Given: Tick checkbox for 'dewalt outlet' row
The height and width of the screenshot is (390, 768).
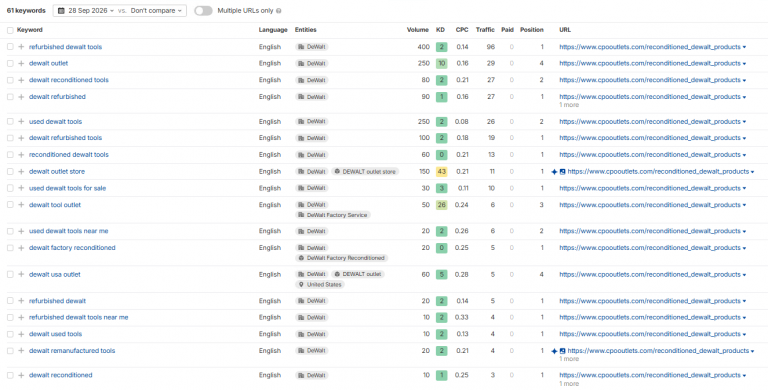Looking at the screenshot, I should 10,64.
